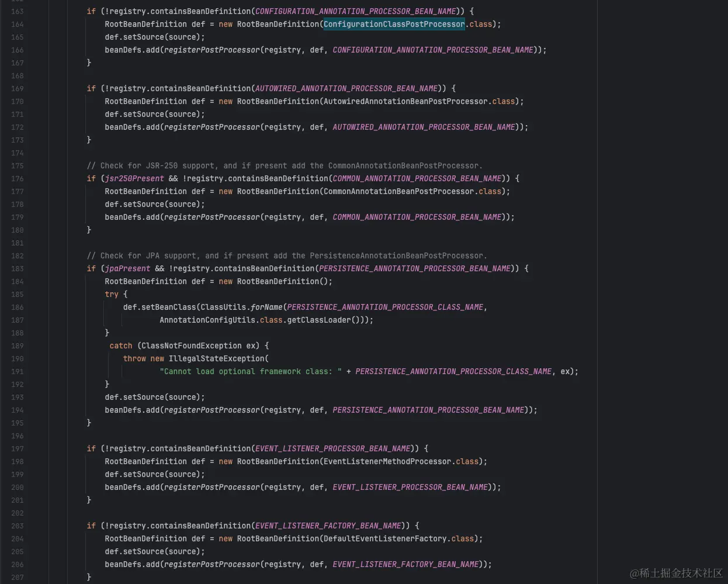Click EVENT_LISTENER_PROCESSOR_BEAN_NAME on line 197
The image size is (728, 584).
point(332,448)
